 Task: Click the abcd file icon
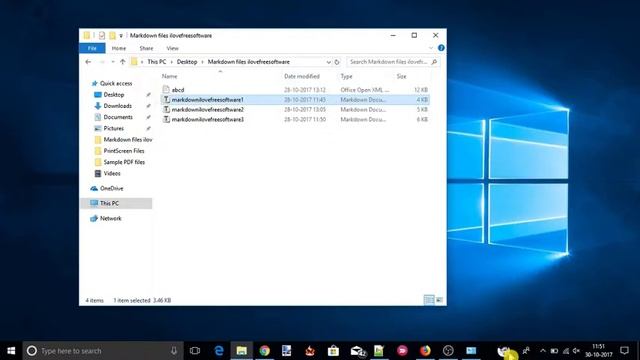166,89
